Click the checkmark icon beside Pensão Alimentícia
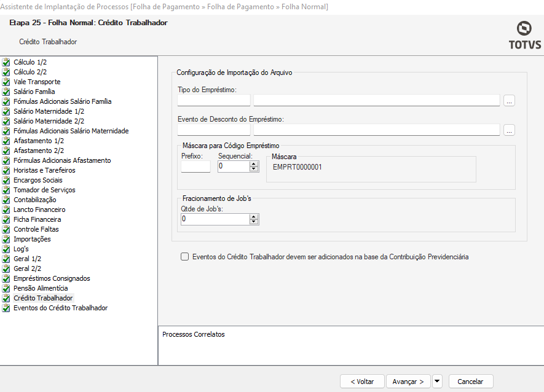Image resolution: width=544 pixels, height=392 pixels. click(x=6, y=288)
